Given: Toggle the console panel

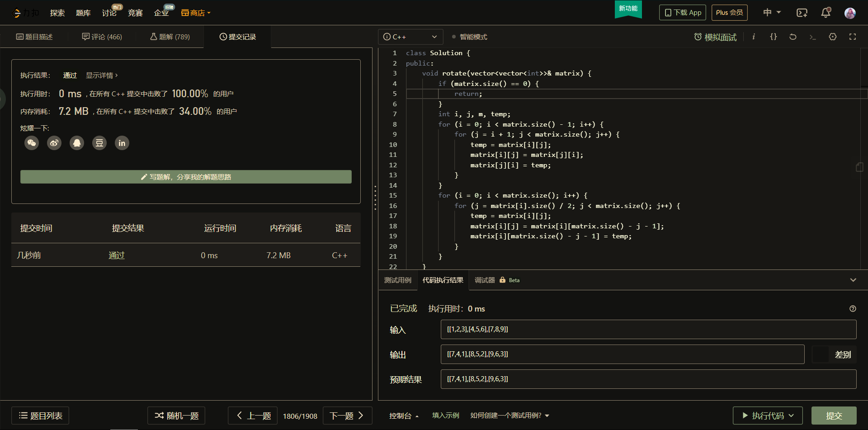Looking at the screenshot, I should (404, 416).
